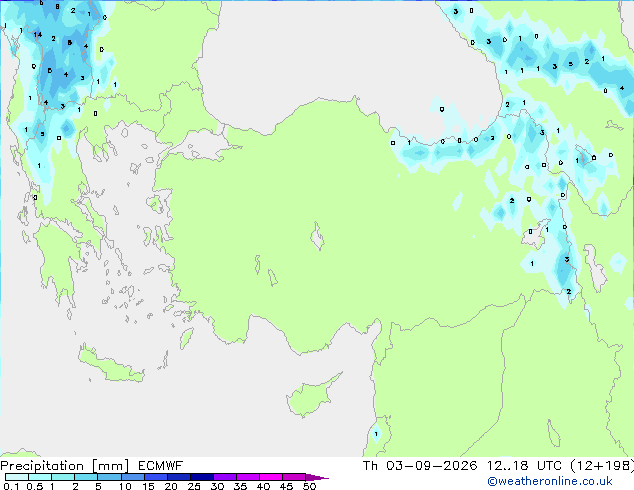Image resolution: width=634 pixels, height=490 pixels.
Task: Pick the purple 30–35 mm legend swatch
Action: pos(225,477)
